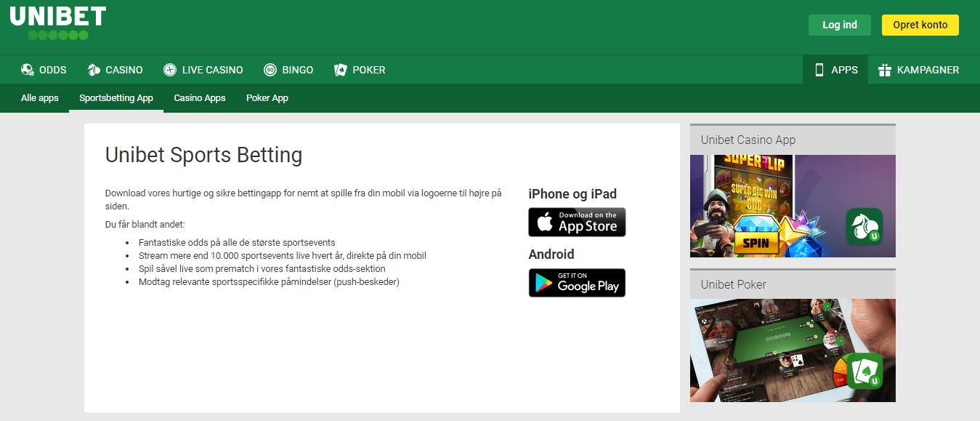Switch to the Alle apps tab
The width and height of the screenshot is (980, 421).
click(40, 98)
